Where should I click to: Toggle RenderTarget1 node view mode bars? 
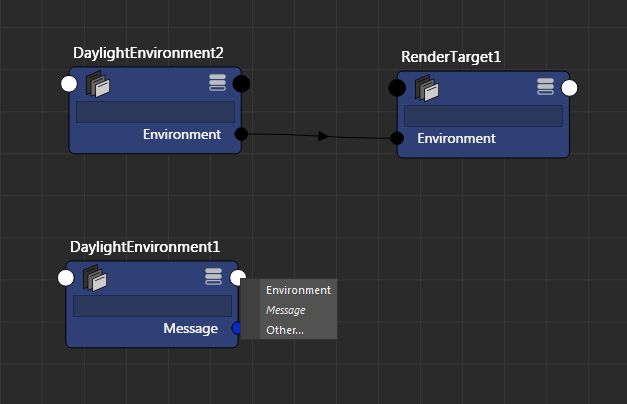point(545,87)
